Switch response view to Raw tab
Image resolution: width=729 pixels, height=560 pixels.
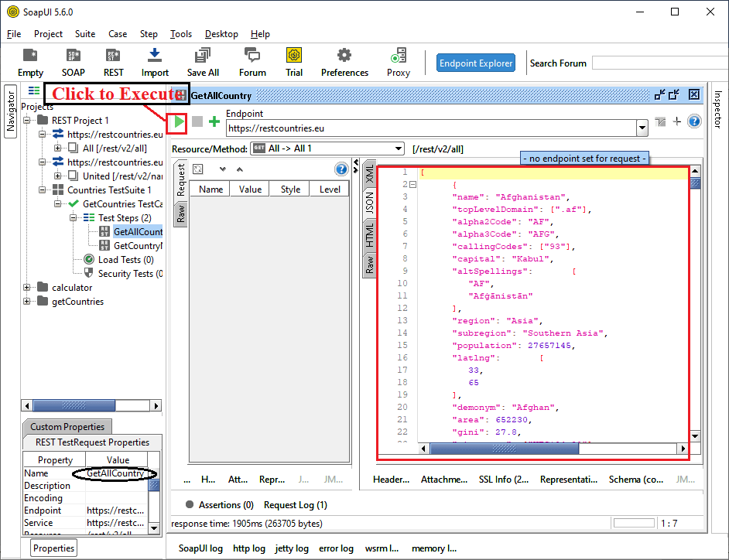click(x=369, y=265)
